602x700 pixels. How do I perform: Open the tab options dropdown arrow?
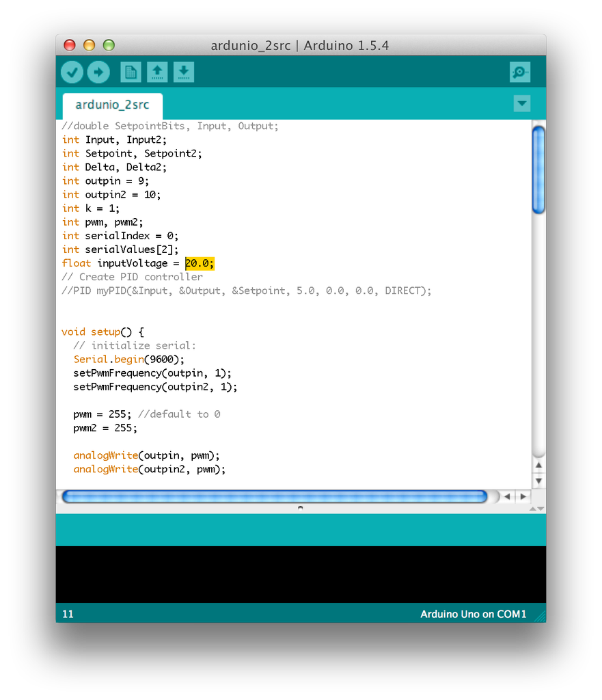(521, 104)
